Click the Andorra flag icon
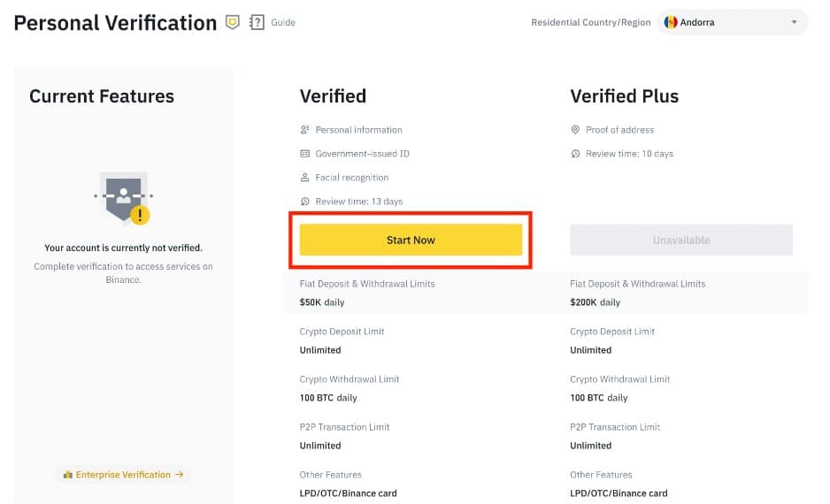This screenshot has width=830, height=504. (x=671, y=22)
